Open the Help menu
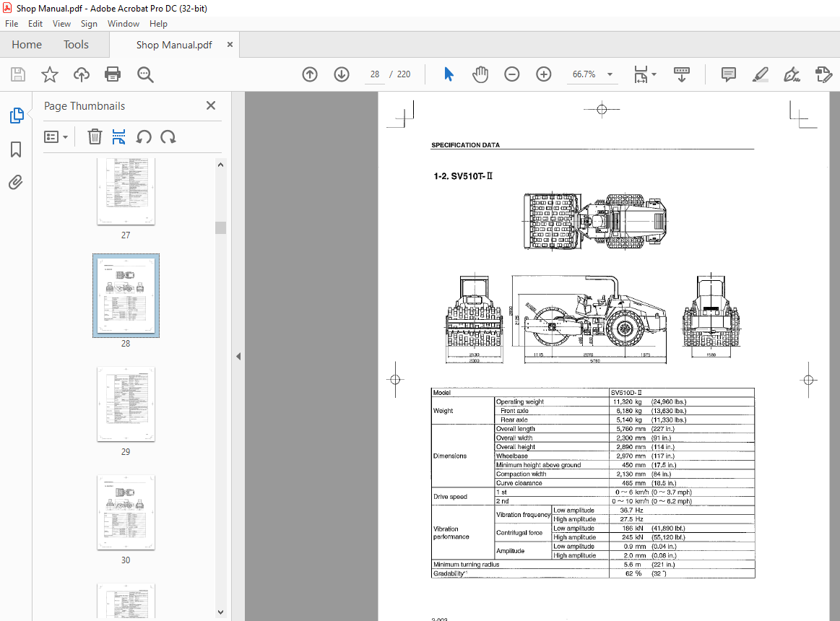 coord(158,24)
